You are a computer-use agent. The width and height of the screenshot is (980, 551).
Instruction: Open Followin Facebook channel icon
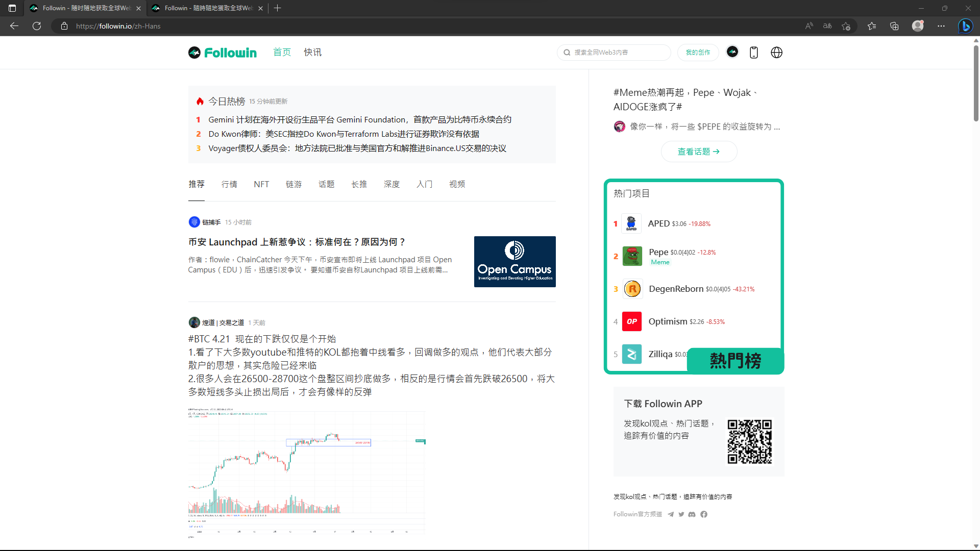[704, 514]
